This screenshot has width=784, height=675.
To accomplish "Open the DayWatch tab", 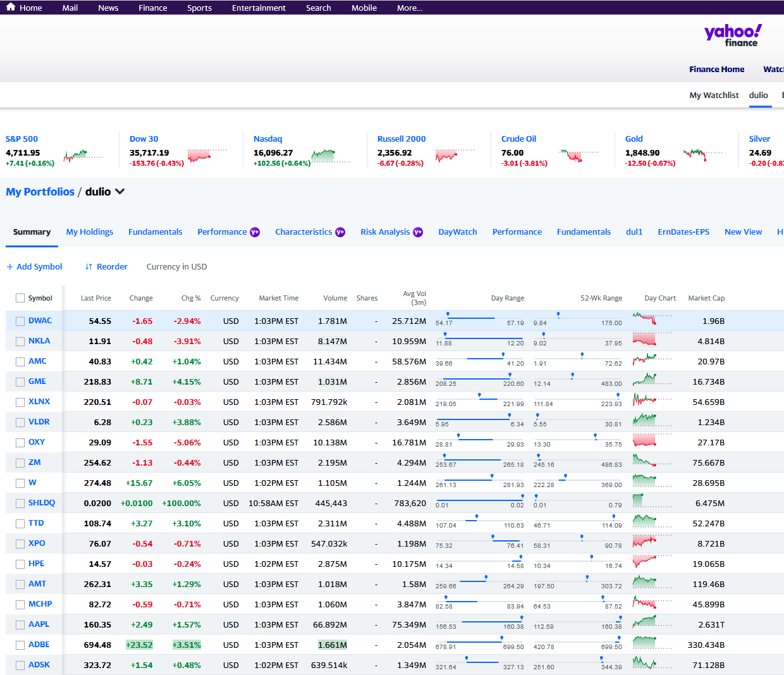I will [x=457, y=232].
